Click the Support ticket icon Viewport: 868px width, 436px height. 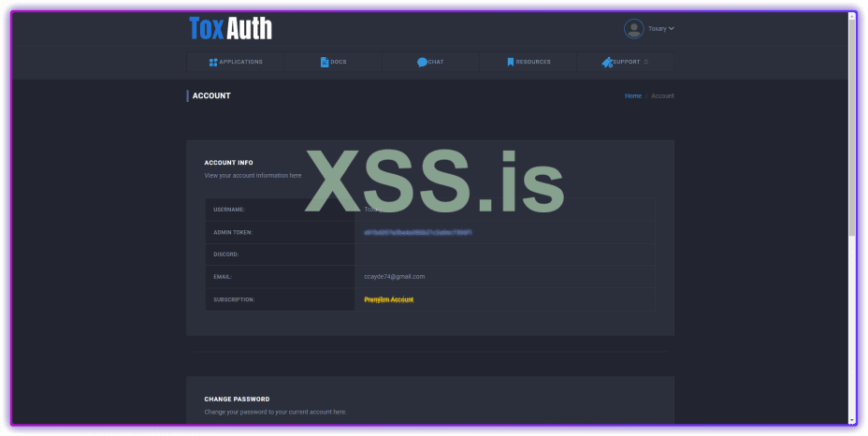(x=607, y=62)
